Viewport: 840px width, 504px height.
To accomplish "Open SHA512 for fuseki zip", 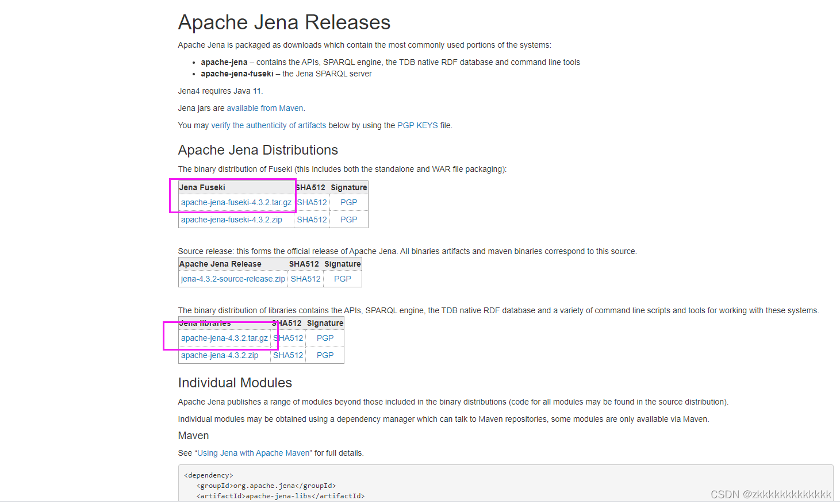I will 312,220.
